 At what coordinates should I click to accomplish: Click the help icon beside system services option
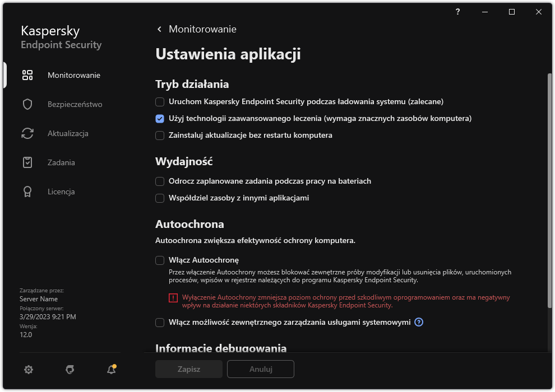[x=418, y=322]
